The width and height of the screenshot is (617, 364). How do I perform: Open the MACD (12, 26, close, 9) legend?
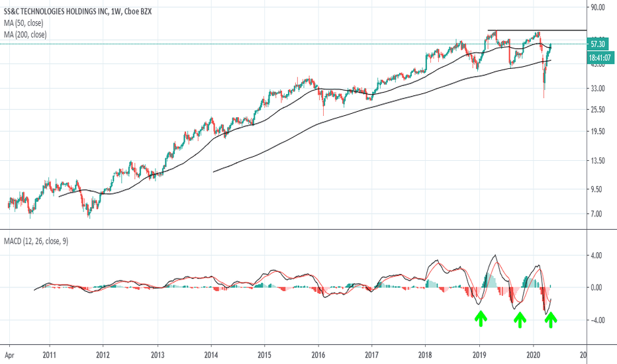tap(36, 241)
